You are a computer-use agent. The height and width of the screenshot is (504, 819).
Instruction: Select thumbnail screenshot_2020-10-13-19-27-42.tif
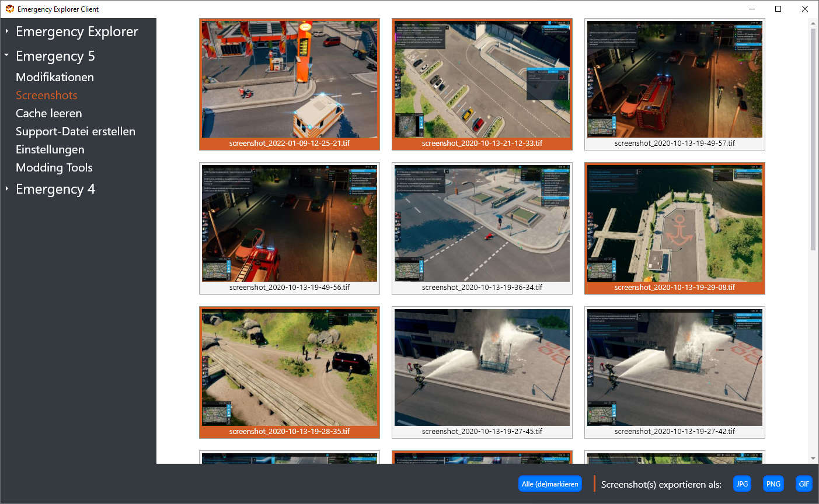point(675,372)
